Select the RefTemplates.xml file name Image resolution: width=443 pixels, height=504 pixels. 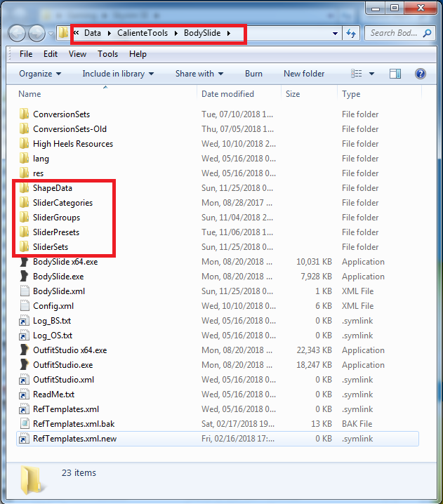pyautogui.click(x=66, y=409)
